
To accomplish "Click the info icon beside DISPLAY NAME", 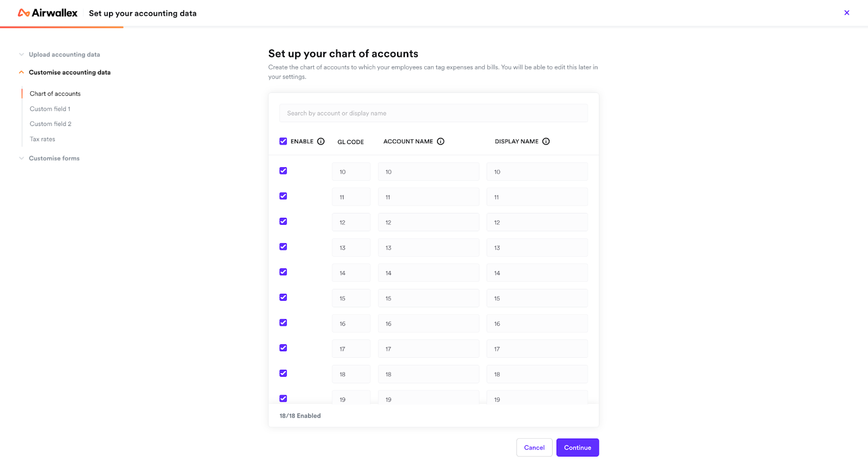I will pos(546,141).
